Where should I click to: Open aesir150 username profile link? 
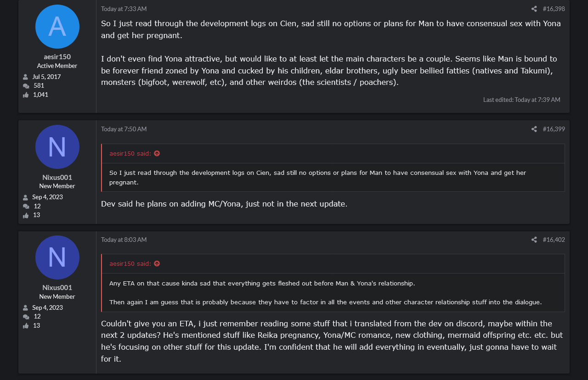pyautogui.click(x=57, y=57)
